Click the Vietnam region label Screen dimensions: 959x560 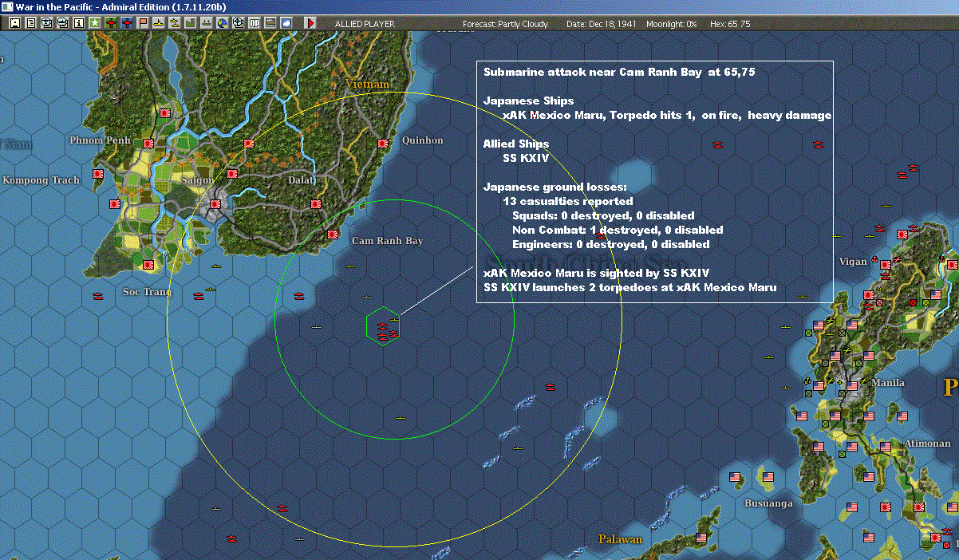(x=368, y=84)
